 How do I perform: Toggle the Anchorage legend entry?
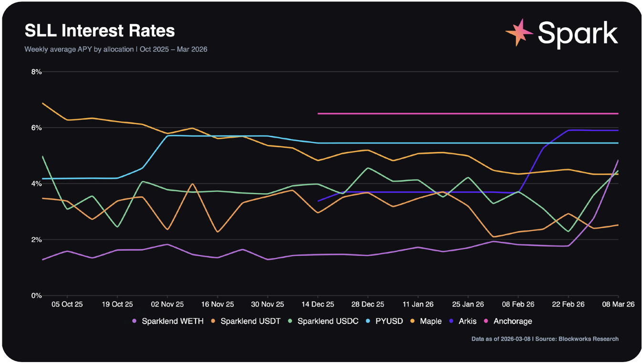coord(508,321)
